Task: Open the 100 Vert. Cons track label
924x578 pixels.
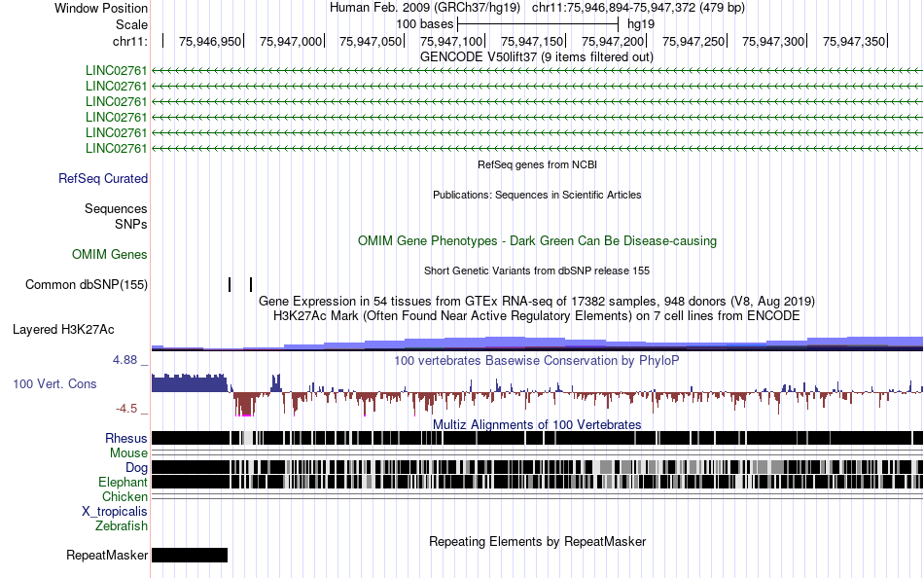Action: [x=54, y=384]
